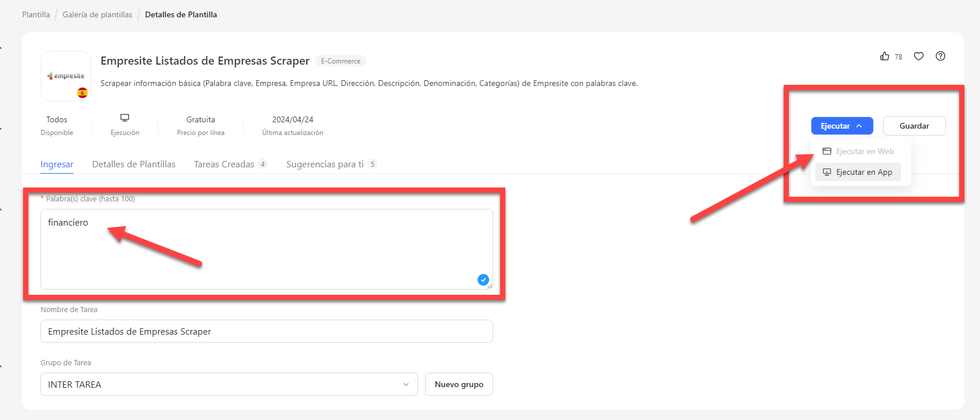Add template to favorites with heart icon

click(919, 56)
